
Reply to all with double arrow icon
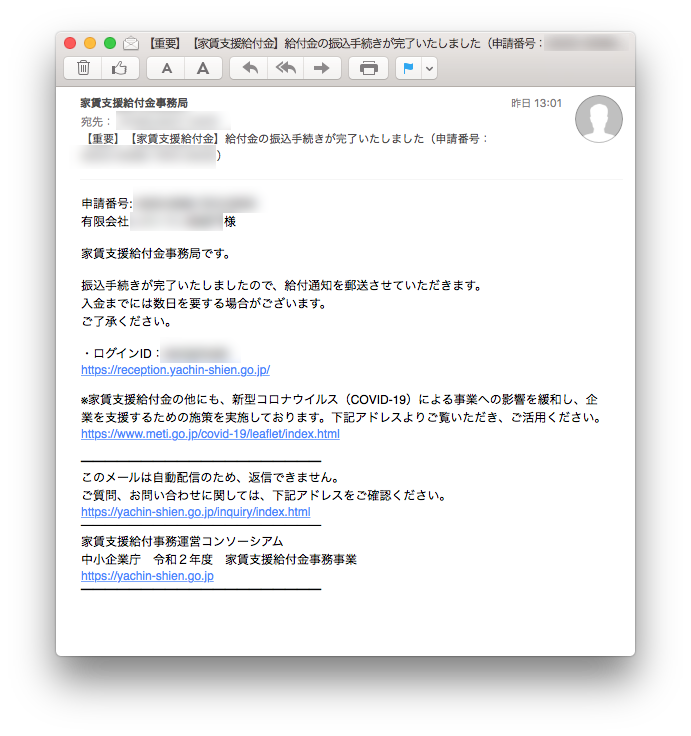285,68
